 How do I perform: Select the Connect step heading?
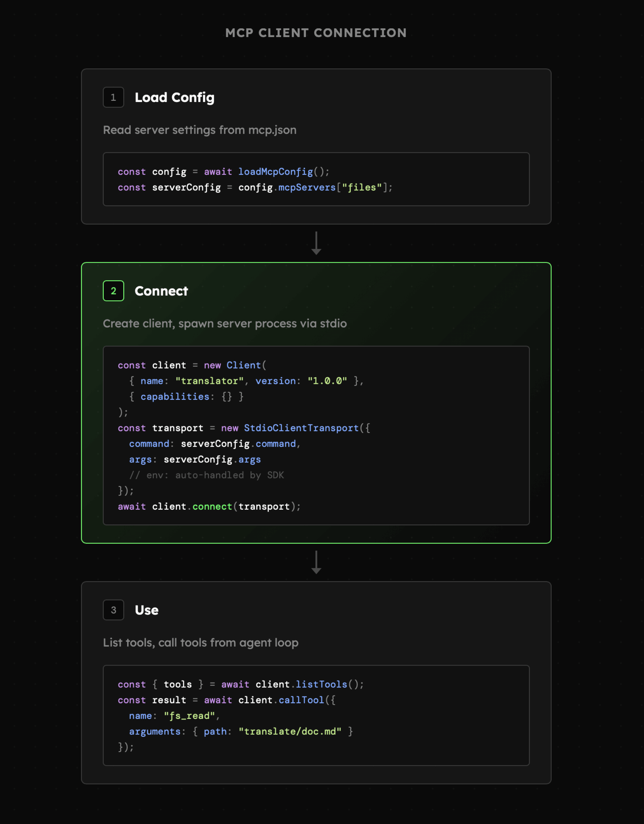coord(161,291)
